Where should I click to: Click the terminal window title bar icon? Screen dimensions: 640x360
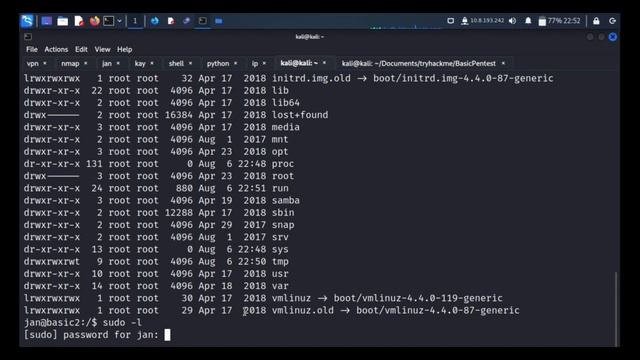click(28, 37)
